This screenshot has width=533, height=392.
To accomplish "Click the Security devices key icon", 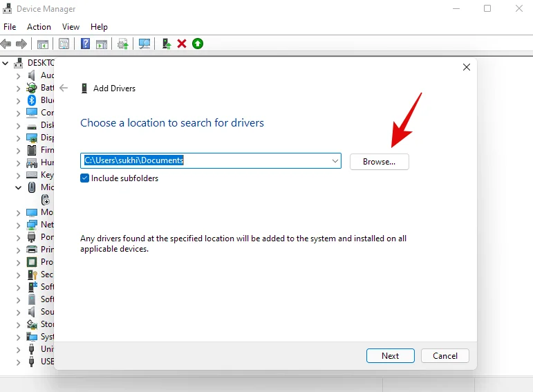I will pyautogui.click(x=32, y=274).
